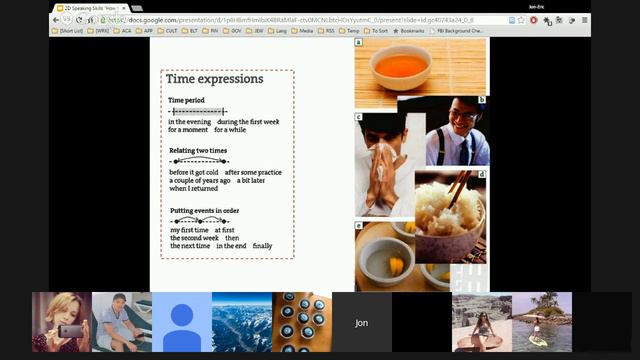Open the Lang bookmarks folder
The width and height of the screenshot is (640, 360).
click(278, 31)
